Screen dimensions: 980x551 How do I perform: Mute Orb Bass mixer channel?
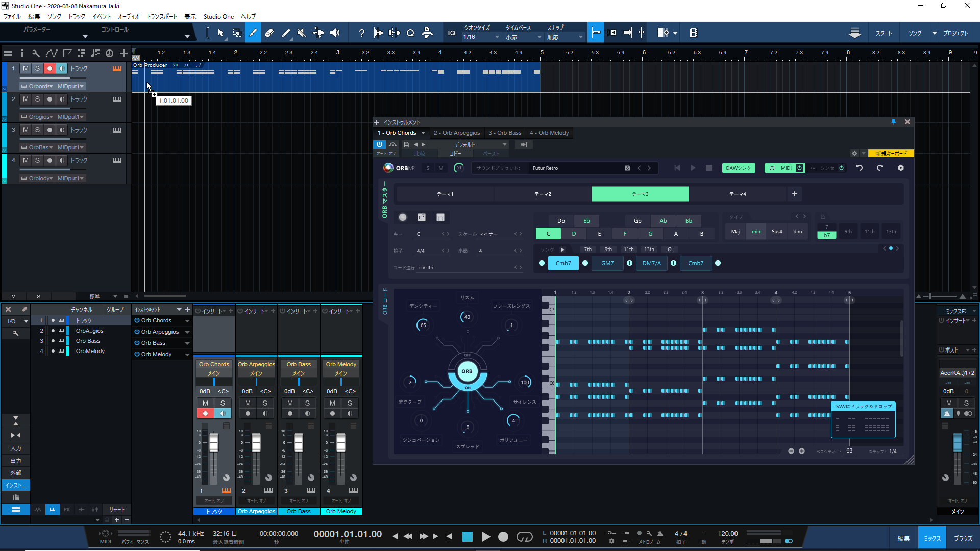[x=290, y=403]
